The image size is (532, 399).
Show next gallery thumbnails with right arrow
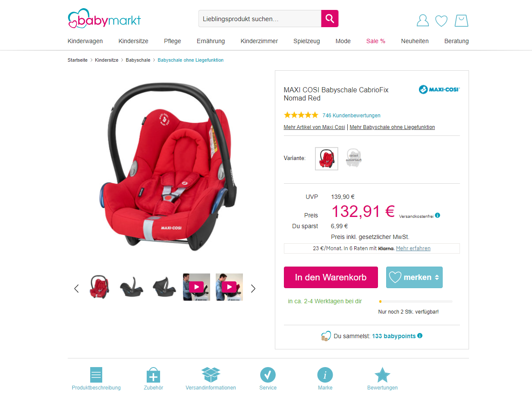point(253,289)
